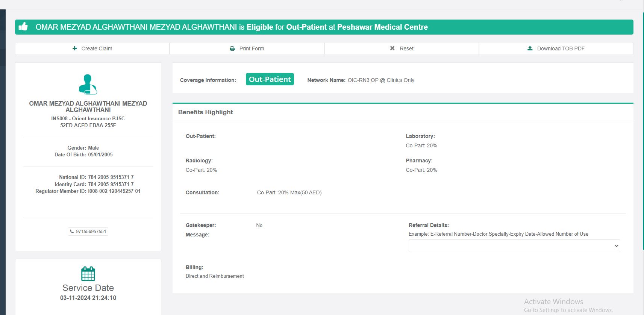Click the Regulator Member ID value
The height and width of the screenshot is (315, 644).
[114, 191]
